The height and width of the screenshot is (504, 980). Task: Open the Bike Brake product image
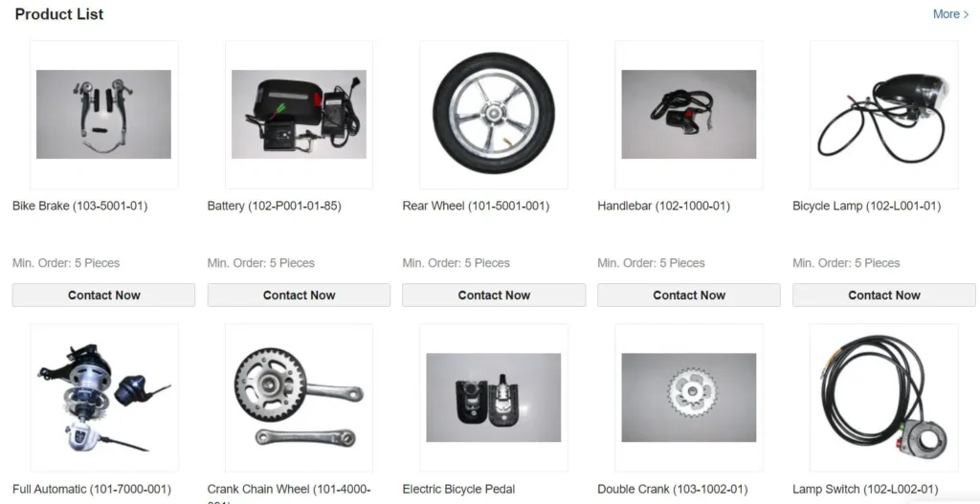pyautogui.click(x=103, y=115)
